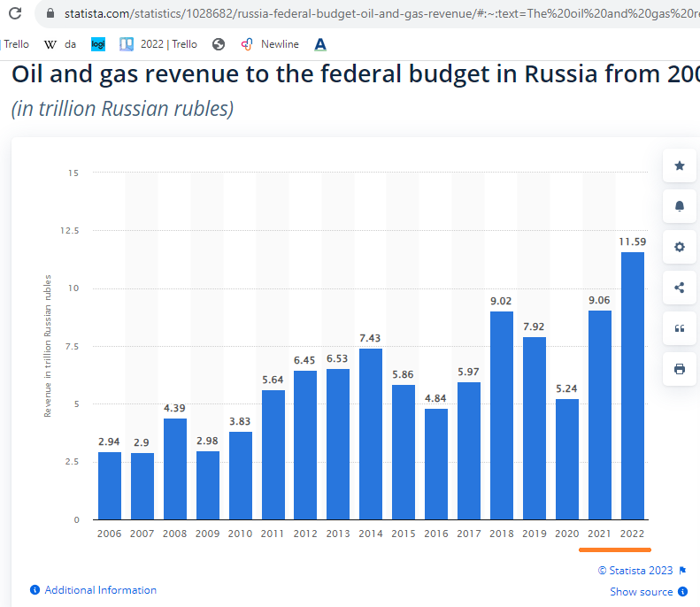This screenshot has width=700, height=607.
Task: Open the leftmost Trello bookmark
Action: point(16,44)
